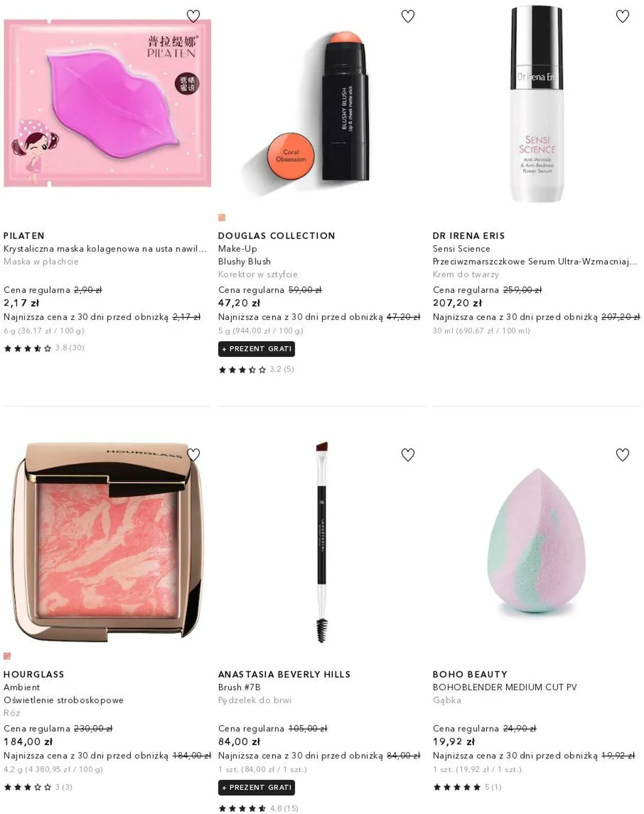View Pilaten 3.8 star rating reviews
The width and height of the screenshot is (644, 814).
pos(44,348)
